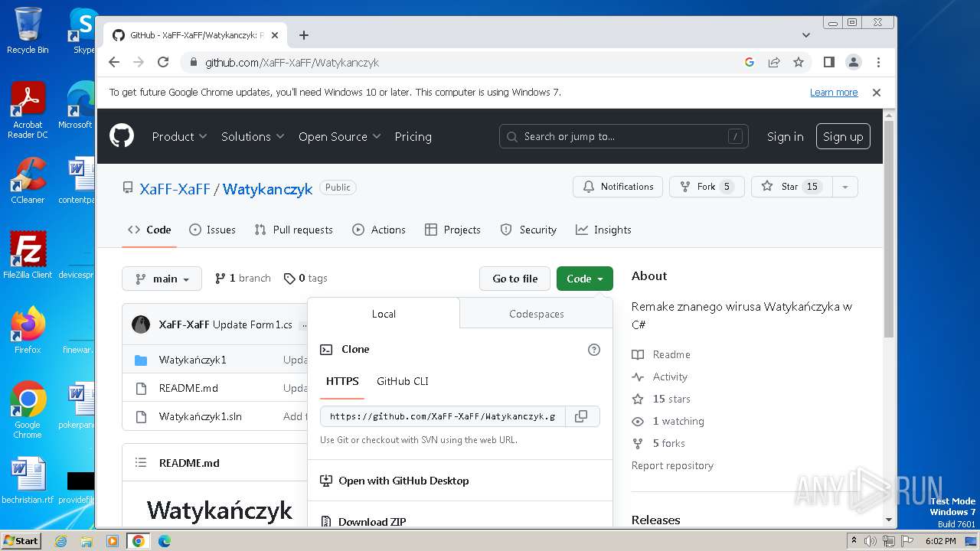Click the Windows Start button
Image resolution: width=980 pixels, height=551 pixels.
21,541
